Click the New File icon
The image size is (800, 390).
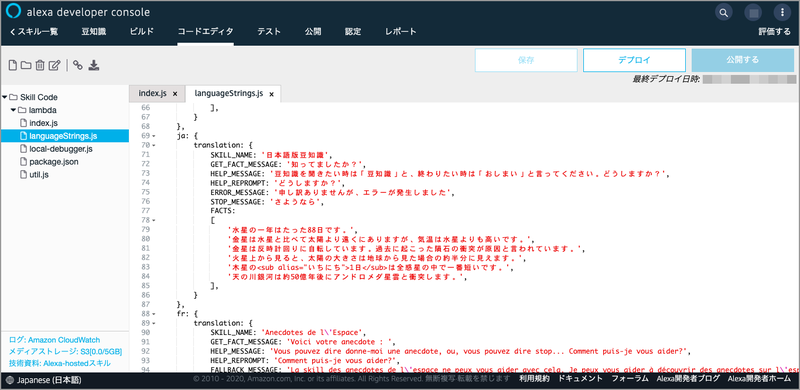(13, 65)
